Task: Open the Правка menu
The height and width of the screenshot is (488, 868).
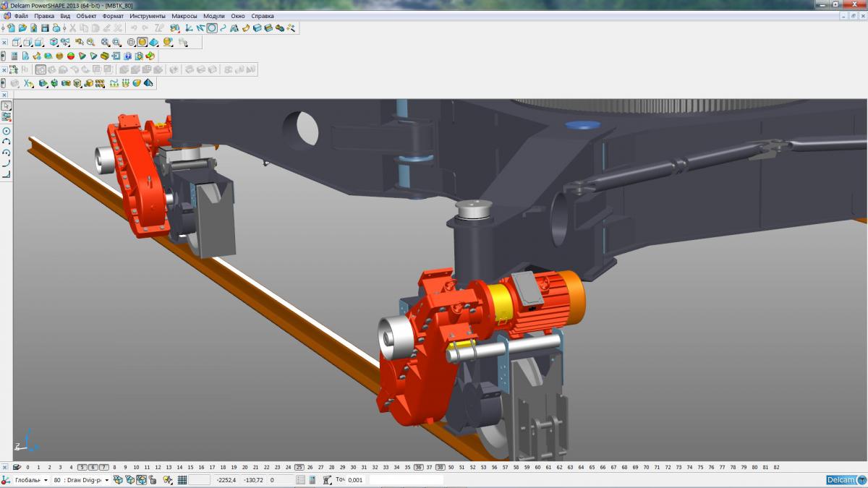Action: pyautogui.click(x=44, y=16)
